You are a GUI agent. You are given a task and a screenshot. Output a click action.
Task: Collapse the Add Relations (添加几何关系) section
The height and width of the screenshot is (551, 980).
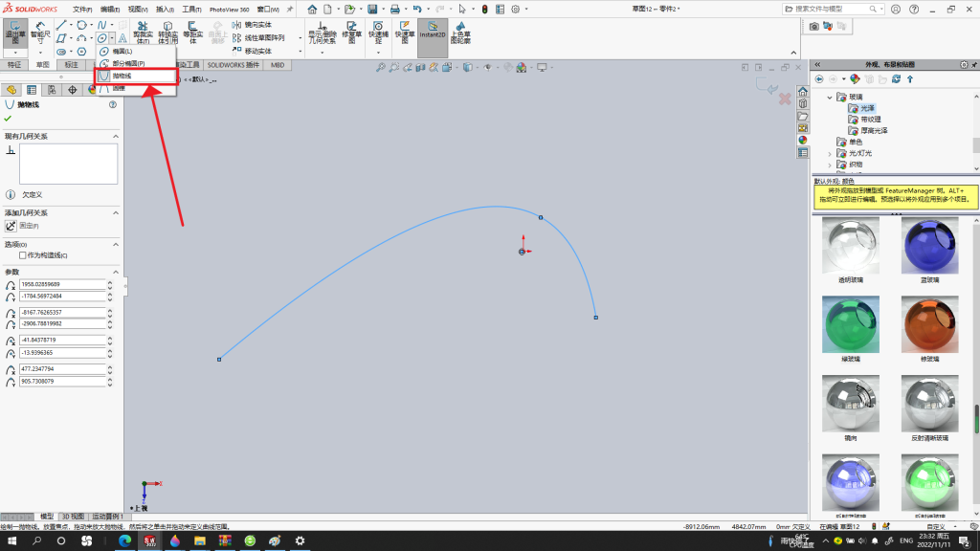coord(116,213)
